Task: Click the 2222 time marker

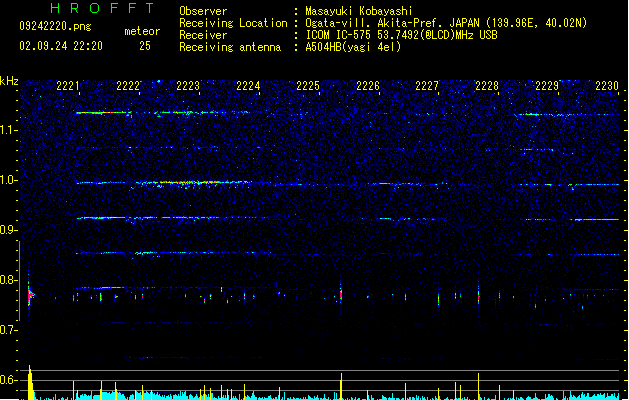Action: (x=128, y=86)
